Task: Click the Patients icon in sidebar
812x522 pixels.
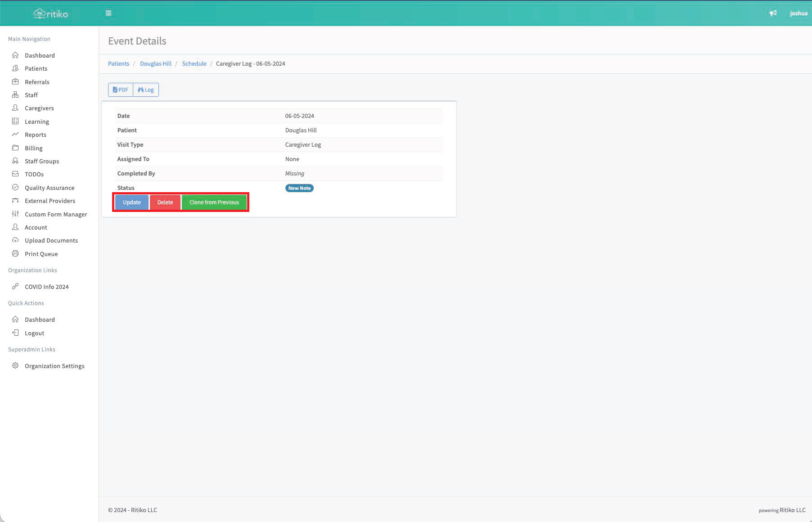Action: [15, 68]
